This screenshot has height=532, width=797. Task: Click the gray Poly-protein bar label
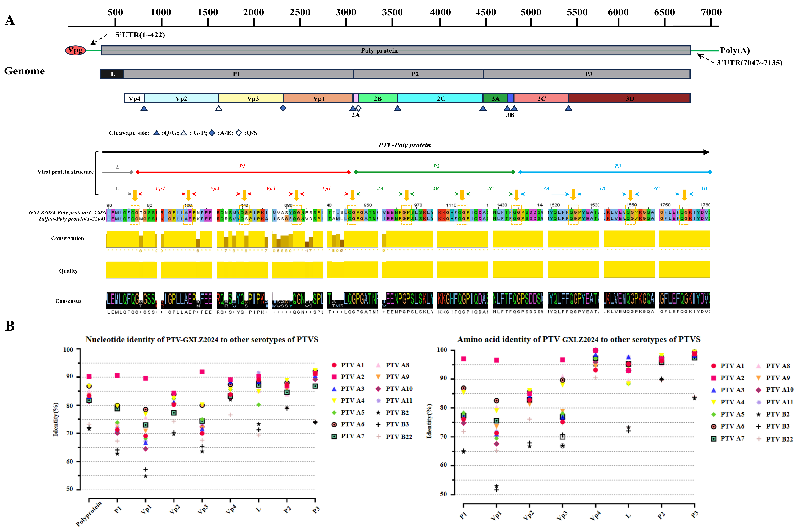click(x=379, y=51)
